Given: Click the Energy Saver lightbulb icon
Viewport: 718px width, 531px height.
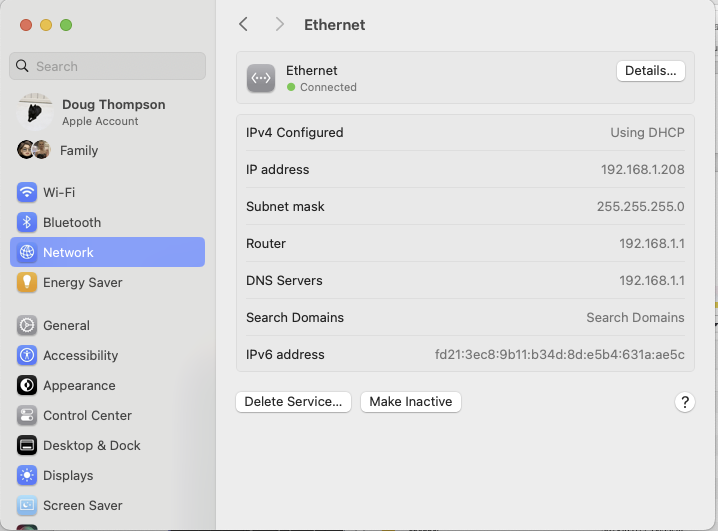Looking at the screenshot, I should [27, 282].
